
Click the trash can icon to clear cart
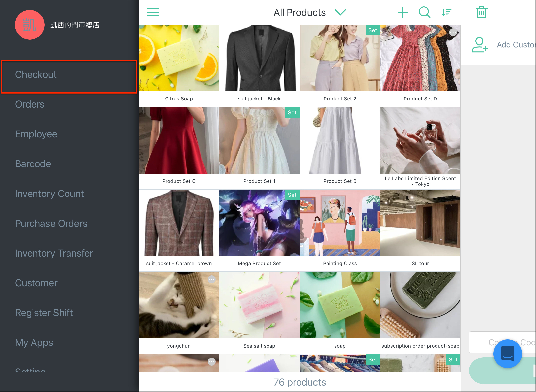click(481, 12)
